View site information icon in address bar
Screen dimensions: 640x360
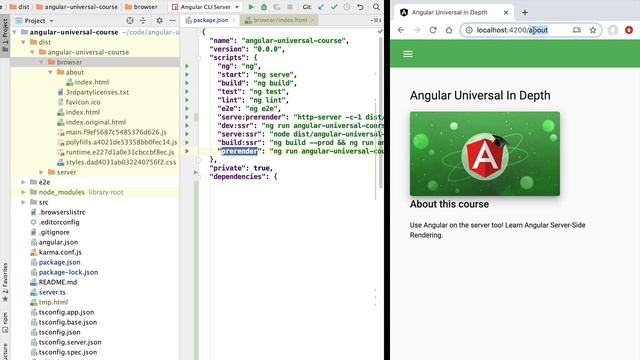pyautogui.click(x=469, y=30)
